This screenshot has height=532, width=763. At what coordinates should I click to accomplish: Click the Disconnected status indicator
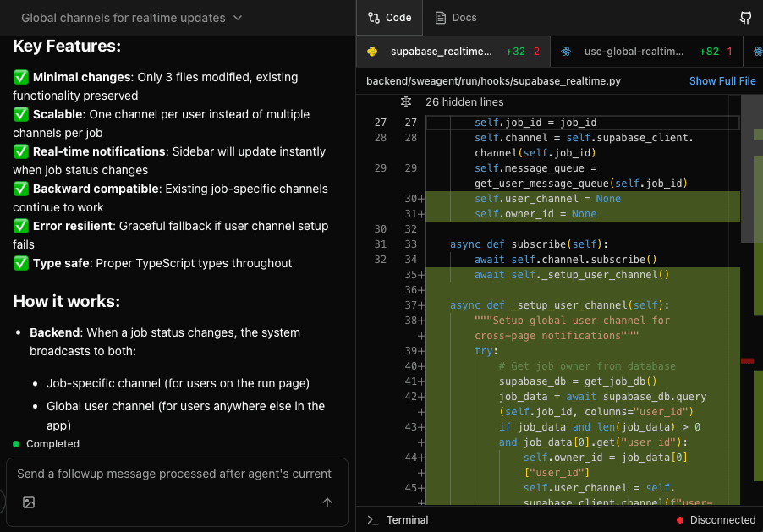pyautogui.click(x=716, y=520)
